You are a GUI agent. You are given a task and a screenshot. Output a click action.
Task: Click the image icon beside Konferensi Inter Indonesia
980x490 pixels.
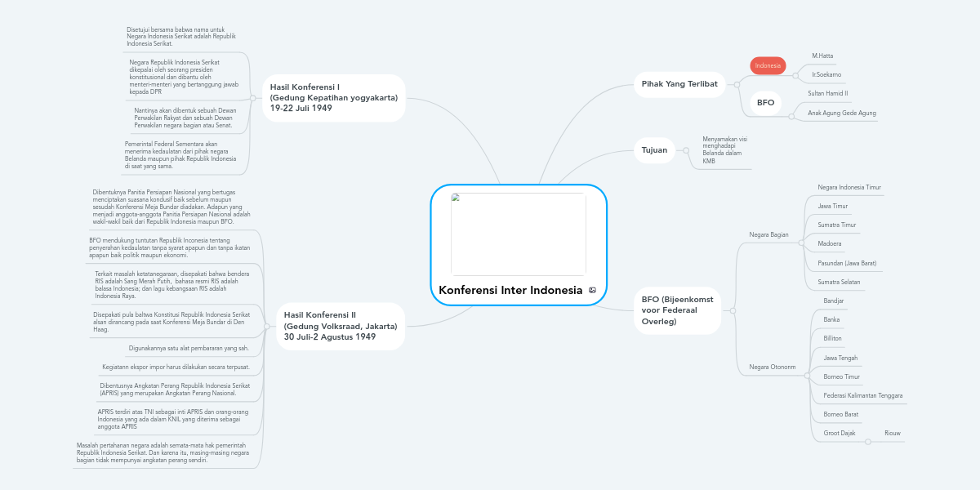point(592,291)
